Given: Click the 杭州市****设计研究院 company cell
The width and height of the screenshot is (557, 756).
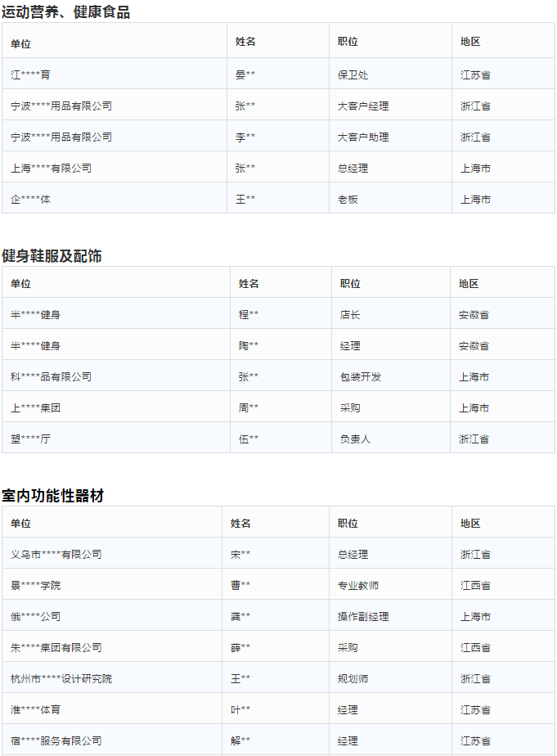Looking at the screenshot, I should (61, 678).
